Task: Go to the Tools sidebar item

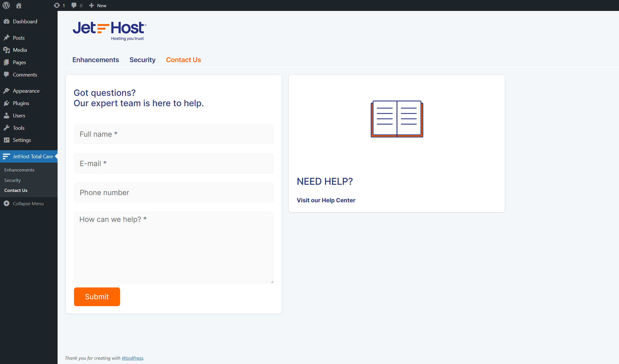Action: point(18,128)
